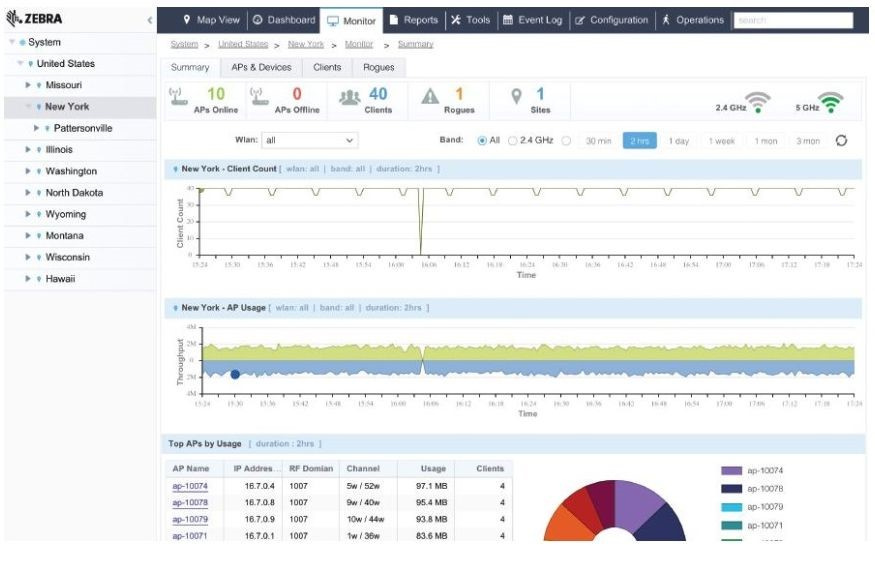875x561 pixels.
Task: Click the Tools wrench icon
Action: tap(456, 20)
